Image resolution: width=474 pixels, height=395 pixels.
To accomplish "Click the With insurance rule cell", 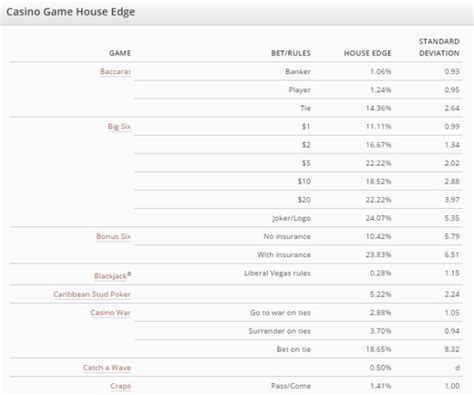I will (284, 255).
